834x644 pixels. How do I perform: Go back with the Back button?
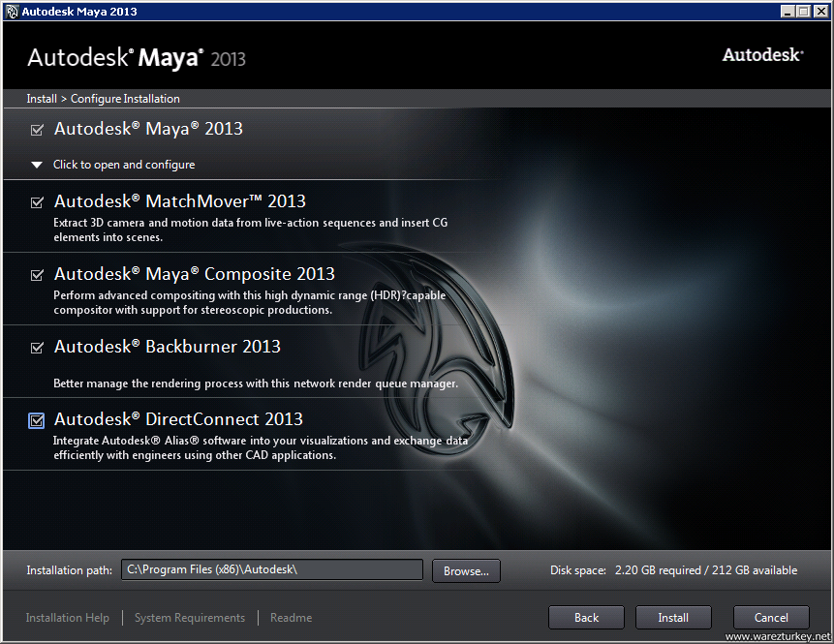[586, 618]
